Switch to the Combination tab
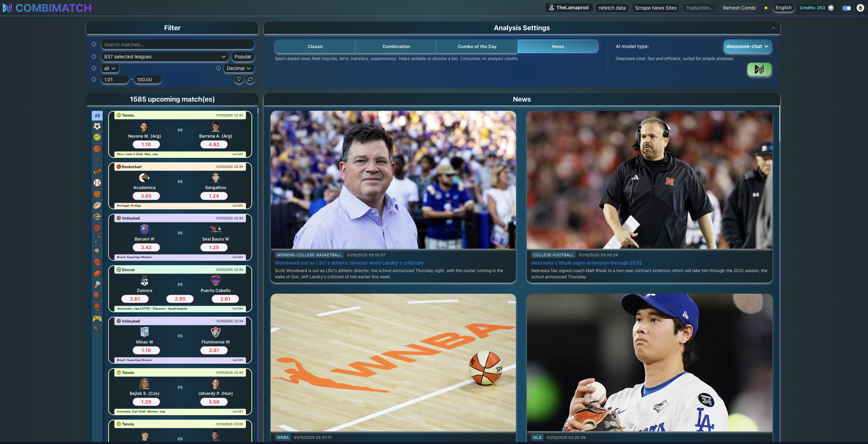868x444 pixels. 396,46
